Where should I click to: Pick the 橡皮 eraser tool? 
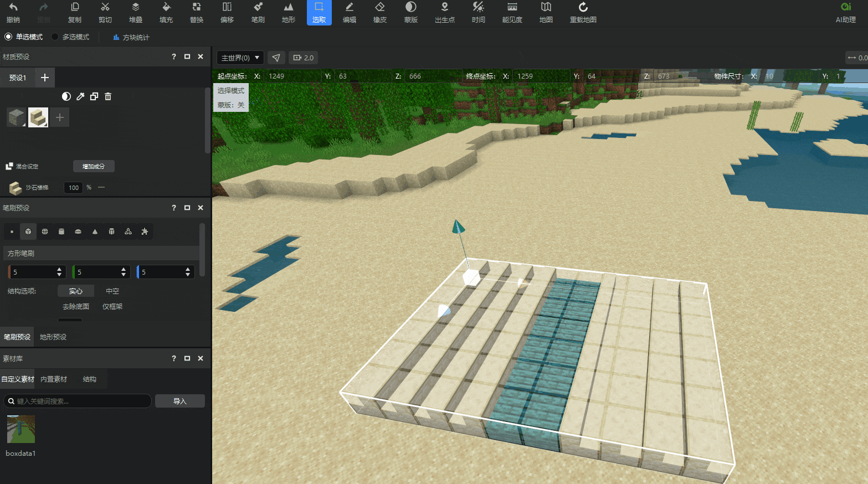pyautogui.click(x=380, y=13)
